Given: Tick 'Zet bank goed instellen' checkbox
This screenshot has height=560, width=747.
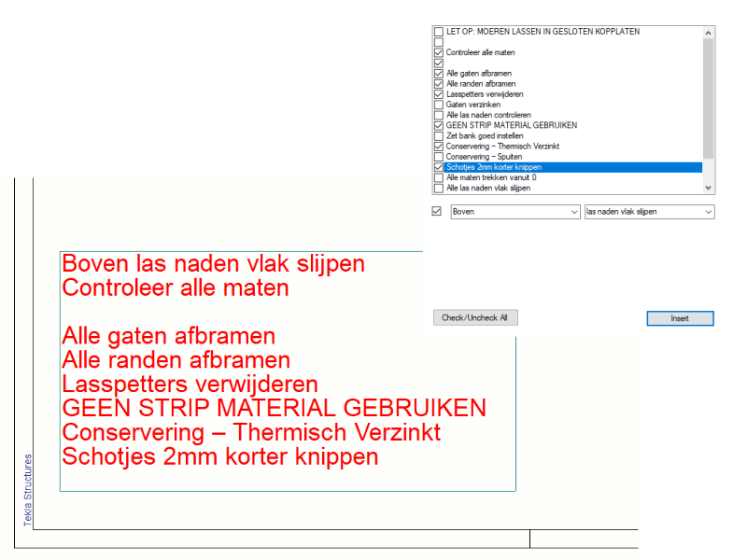Looking at the screenshot, I should [439, 136].
